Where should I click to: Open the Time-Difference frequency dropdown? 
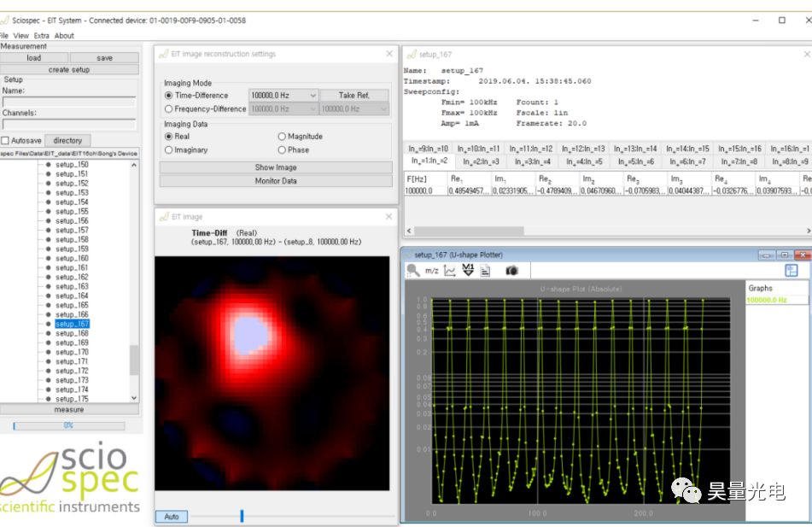[x=283, y=96]
